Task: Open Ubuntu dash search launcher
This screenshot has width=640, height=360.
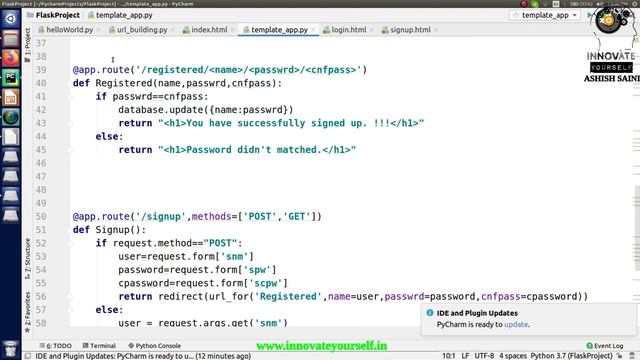Action: [x=10, y=18]
